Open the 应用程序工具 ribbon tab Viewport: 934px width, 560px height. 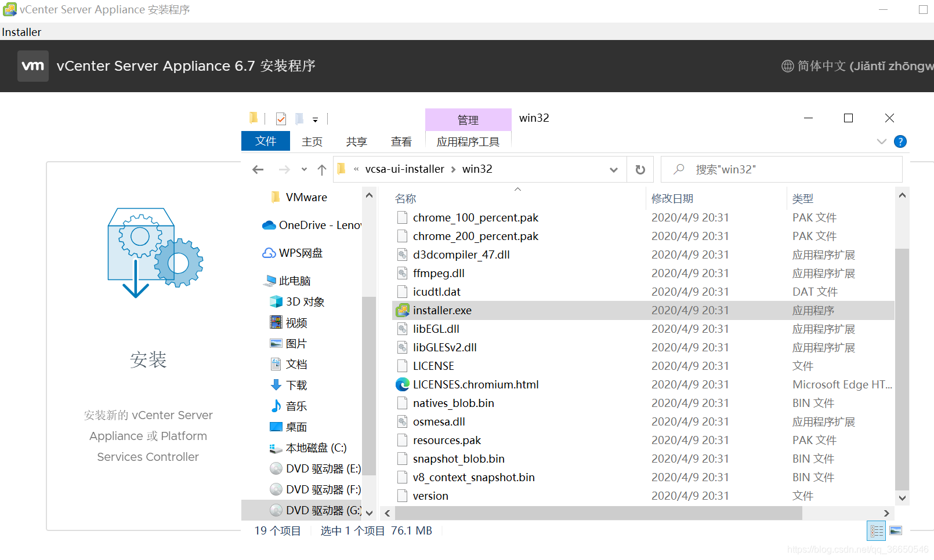468,141
